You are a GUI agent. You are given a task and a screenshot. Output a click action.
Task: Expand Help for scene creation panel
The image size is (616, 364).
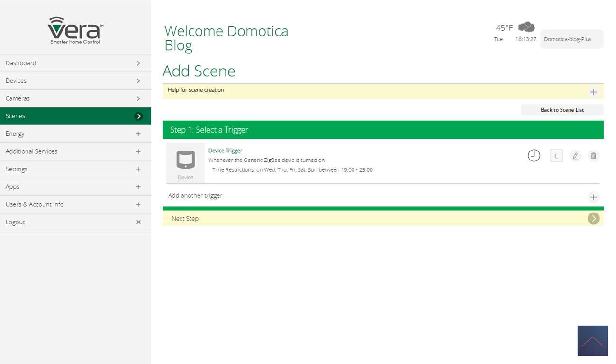(x=593, y=92)
